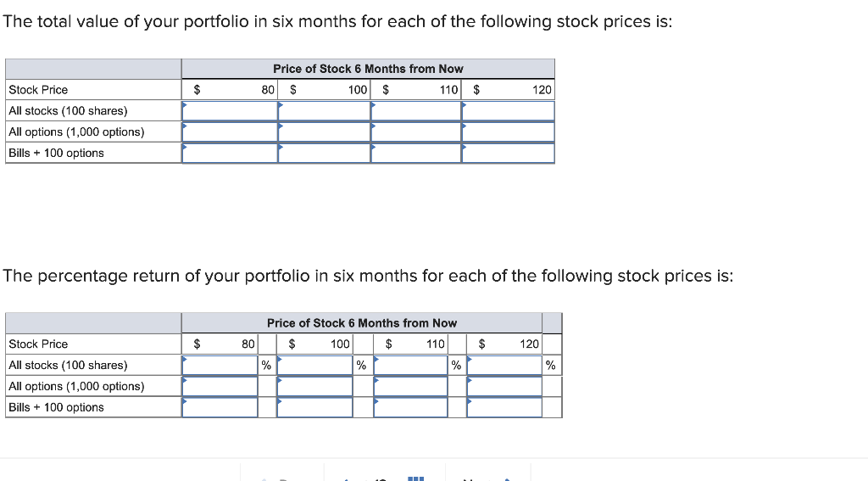
Task: Click All stocks value cell under $80
Action: (x=230, y=111)
